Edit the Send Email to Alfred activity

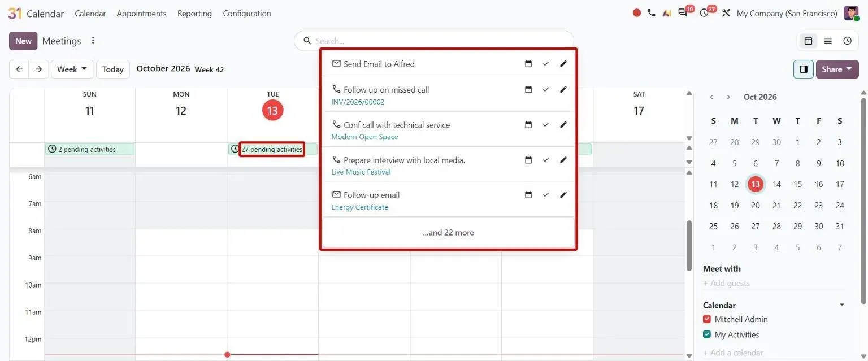[x=563, y=64]
